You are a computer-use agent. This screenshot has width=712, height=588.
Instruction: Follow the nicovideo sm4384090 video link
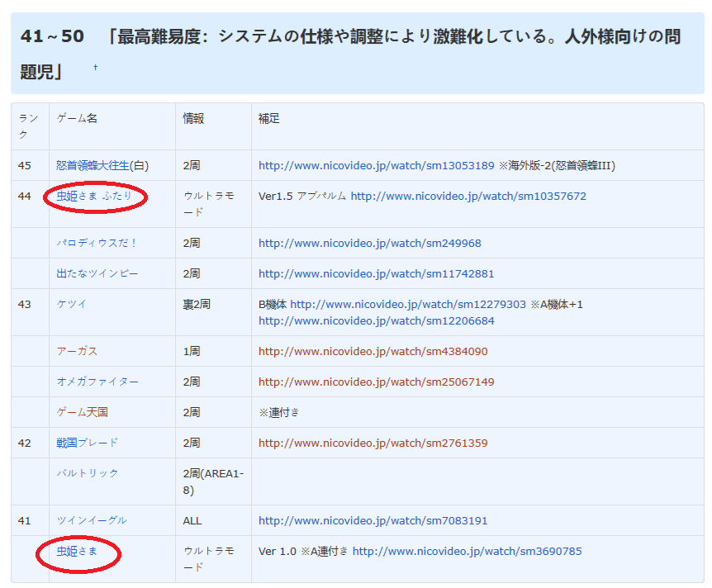point(373,352)
